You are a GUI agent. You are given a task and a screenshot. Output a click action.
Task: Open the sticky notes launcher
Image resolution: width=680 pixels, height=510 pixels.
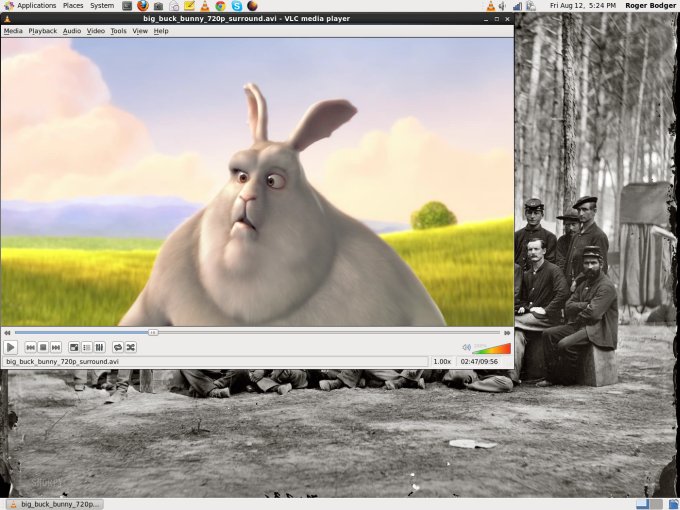(x=189, y=6)
